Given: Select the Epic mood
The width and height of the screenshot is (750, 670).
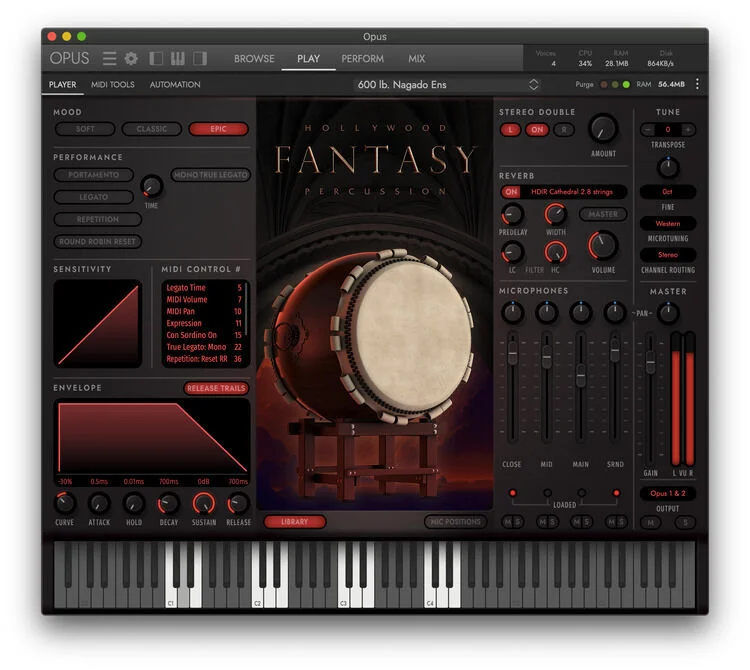Looking at the screenshot, I should (x=219, y=129).
